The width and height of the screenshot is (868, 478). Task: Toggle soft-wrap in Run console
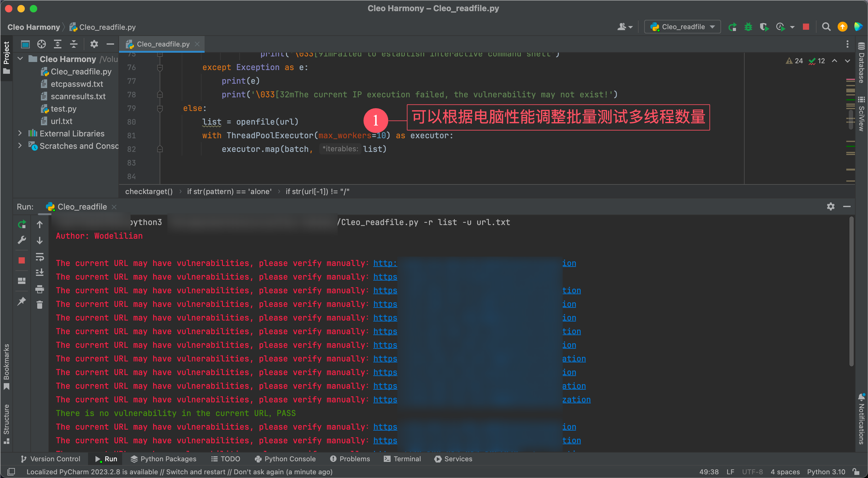pyautogui.click(x=39, y=257)
